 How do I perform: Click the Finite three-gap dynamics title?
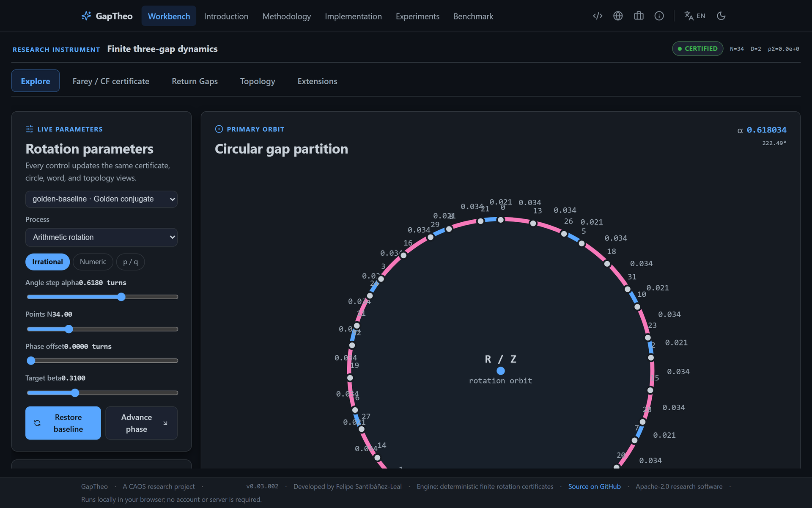point(162,49)
